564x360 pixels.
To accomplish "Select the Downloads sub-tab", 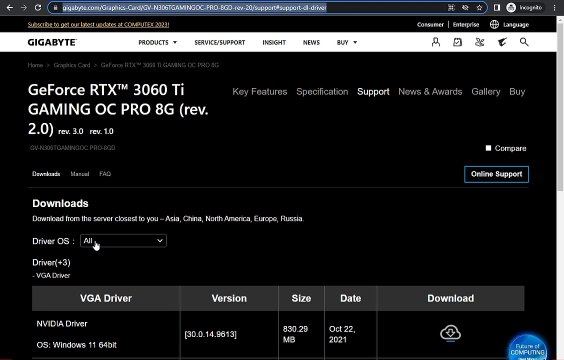I will 46,174.
